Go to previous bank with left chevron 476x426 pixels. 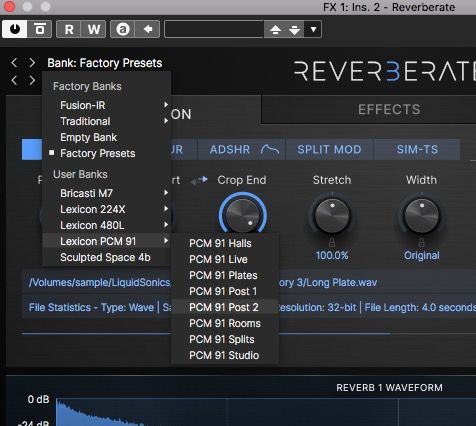coord(14,62)
